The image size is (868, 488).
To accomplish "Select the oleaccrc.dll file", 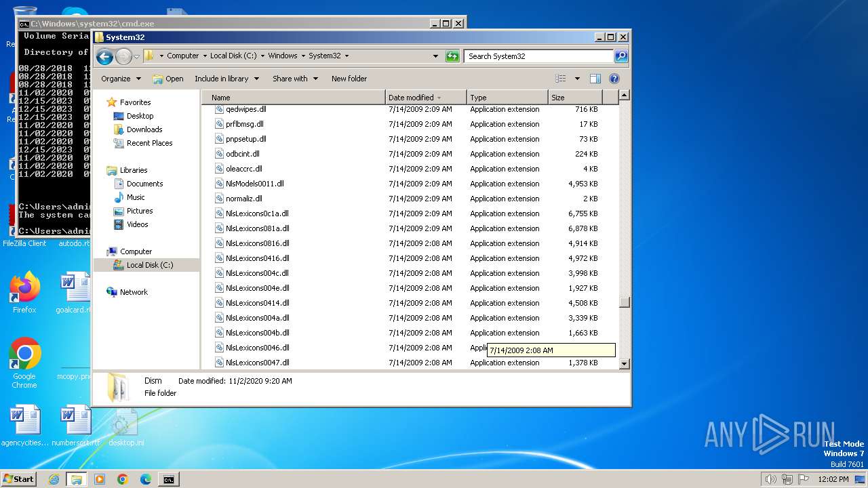I will [244, 169].
